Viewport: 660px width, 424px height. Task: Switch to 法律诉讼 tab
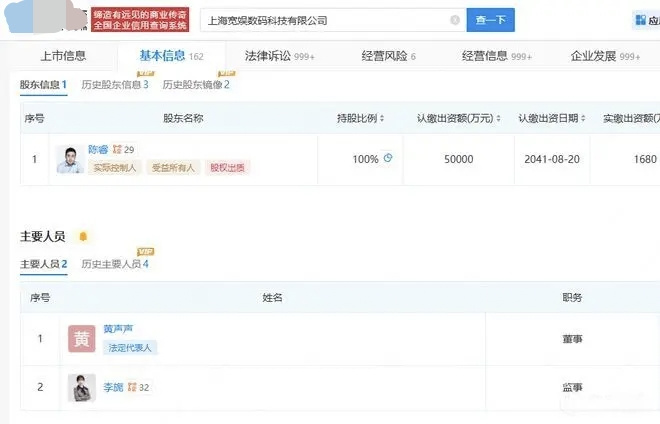coord(279,56)
